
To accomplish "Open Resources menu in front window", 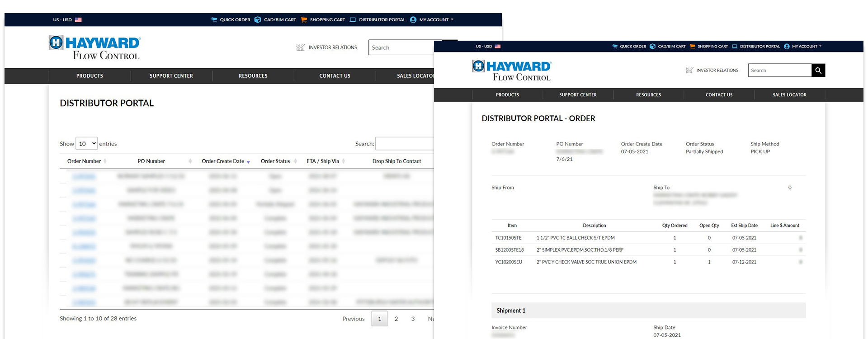I will click(x=648, y=95).
